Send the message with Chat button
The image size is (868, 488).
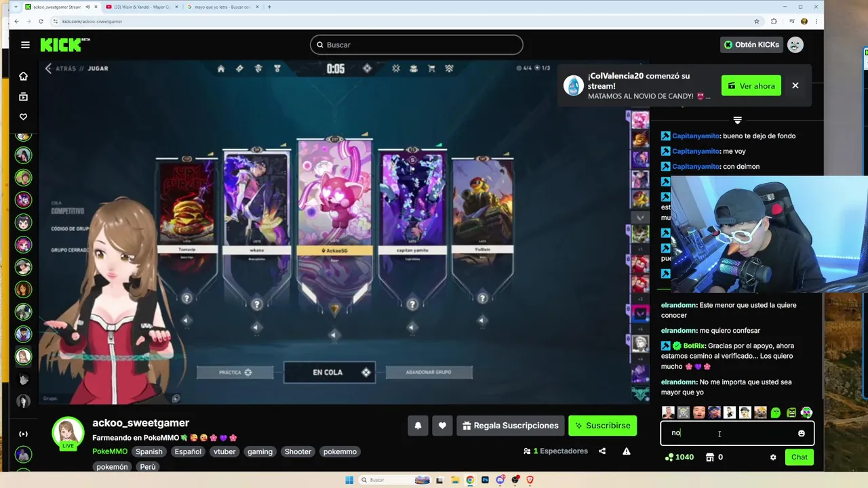[800, 457]
